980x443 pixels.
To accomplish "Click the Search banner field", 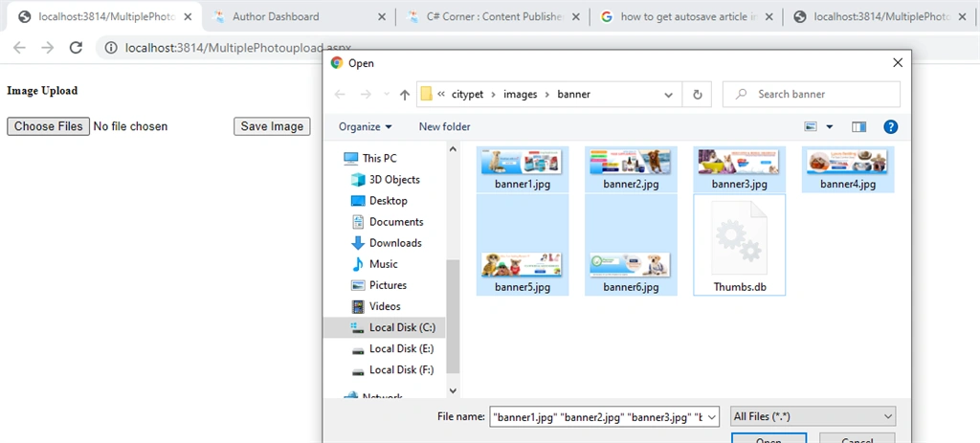I will tap(812, 95).
